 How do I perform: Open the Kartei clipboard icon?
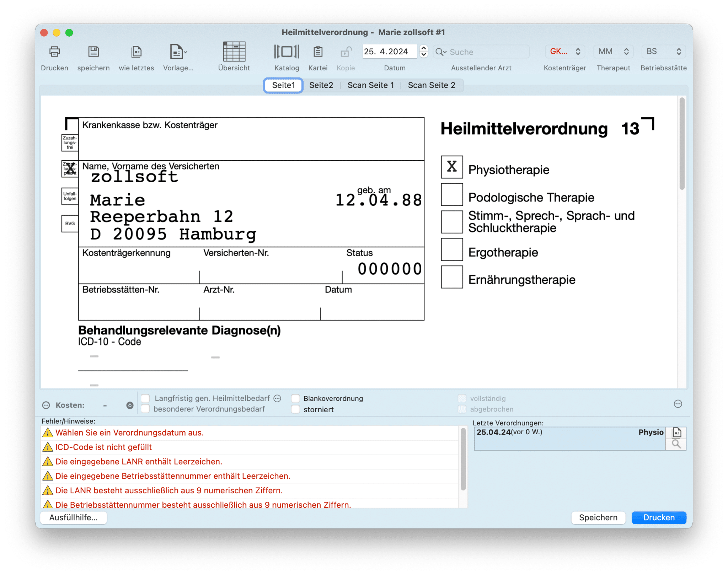click(x=318, y=52)
